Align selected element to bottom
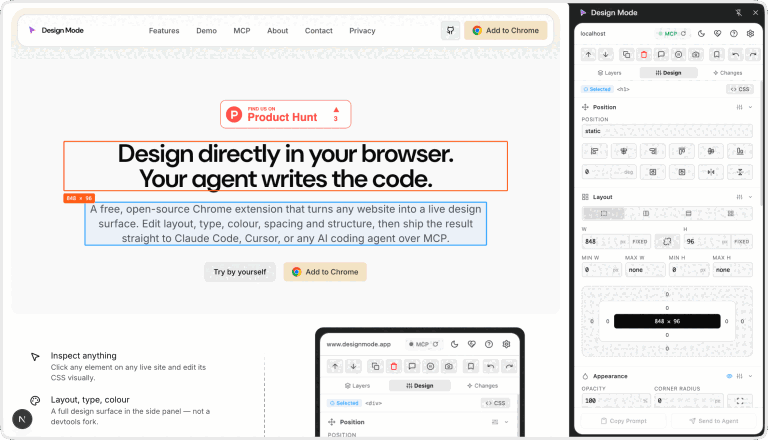768x440 pixels. (x=740, y=151)
